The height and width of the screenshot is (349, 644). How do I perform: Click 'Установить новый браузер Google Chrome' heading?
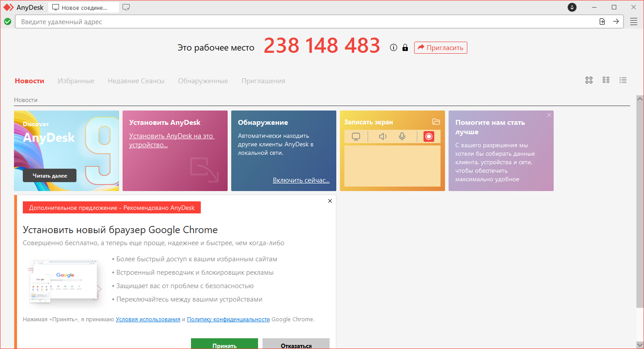point(120,230)
